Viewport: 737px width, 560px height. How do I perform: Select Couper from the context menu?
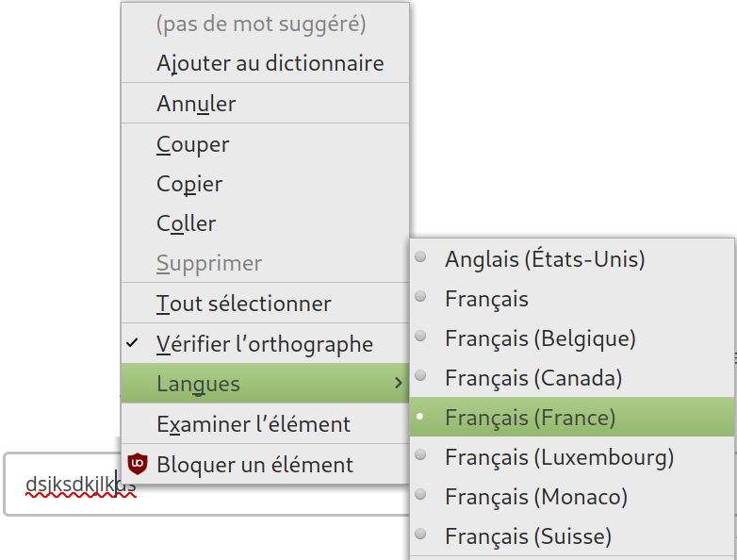click(192, 144)
